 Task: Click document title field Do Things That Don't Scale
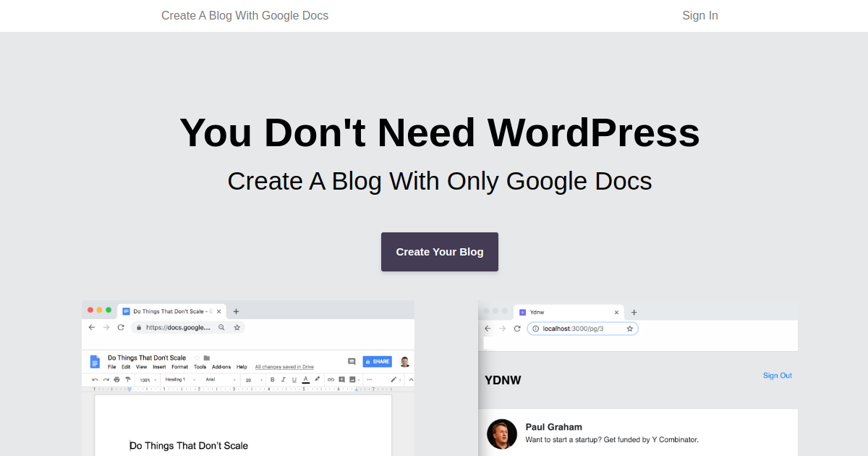(147, 358)
